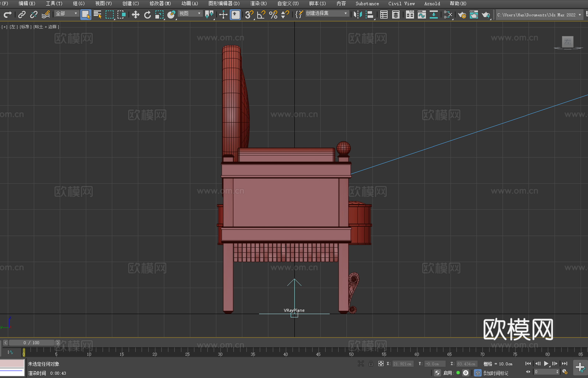Click the Z coordinate field
Screen dimensions: 588x378
pos(466,364)
